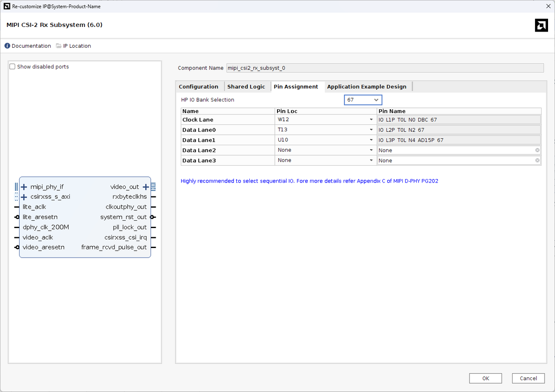The width and height of the screenshot is (555, 392).
Task: Select the csirxss_csi_irq port label
Action: pyautogui.click(x=126, y=237)
